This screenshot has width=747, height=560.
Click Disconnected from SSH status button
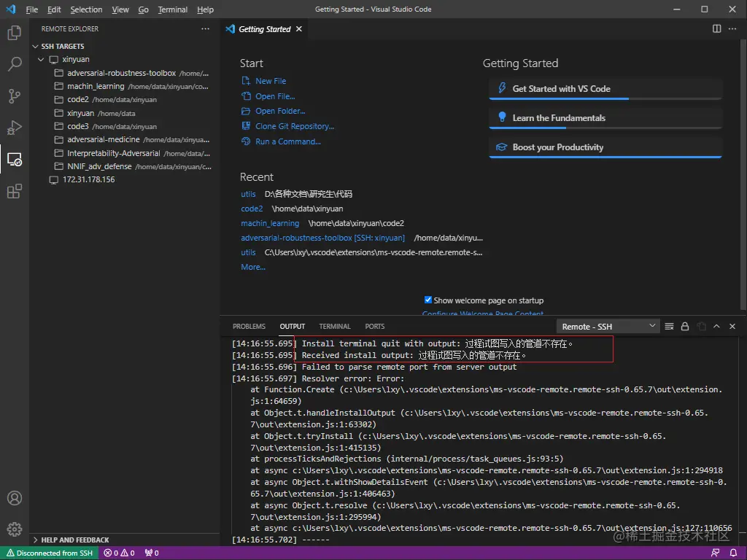pos(49,553)
